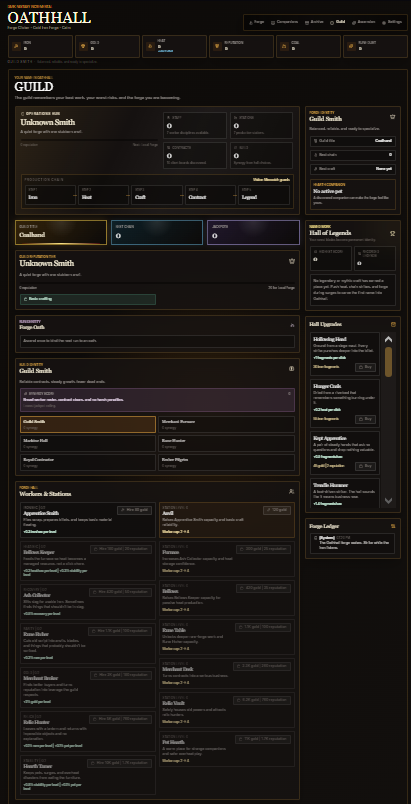
Task: Upgrade the Pet Hearth station
Action: click(x=263, y=739)
